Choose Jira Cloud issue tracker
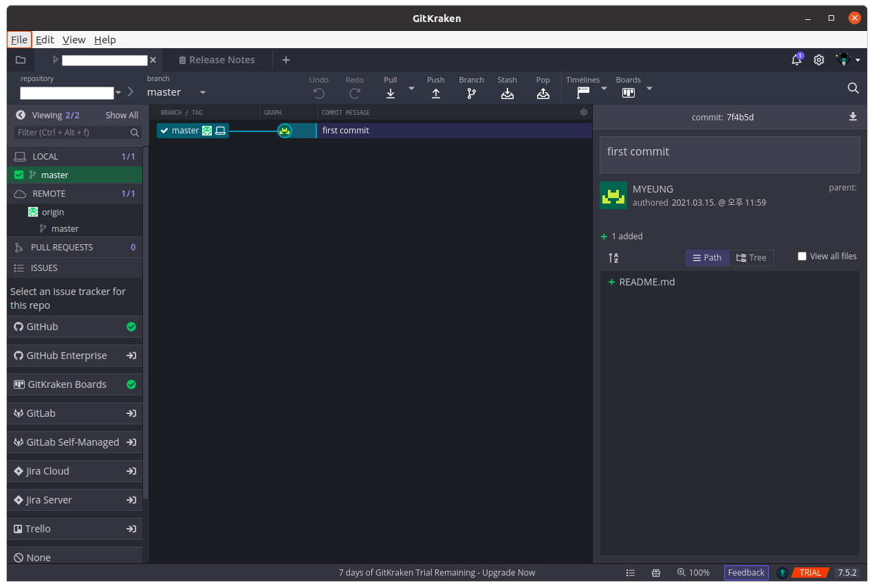874x588 pixels. point(75,471)
